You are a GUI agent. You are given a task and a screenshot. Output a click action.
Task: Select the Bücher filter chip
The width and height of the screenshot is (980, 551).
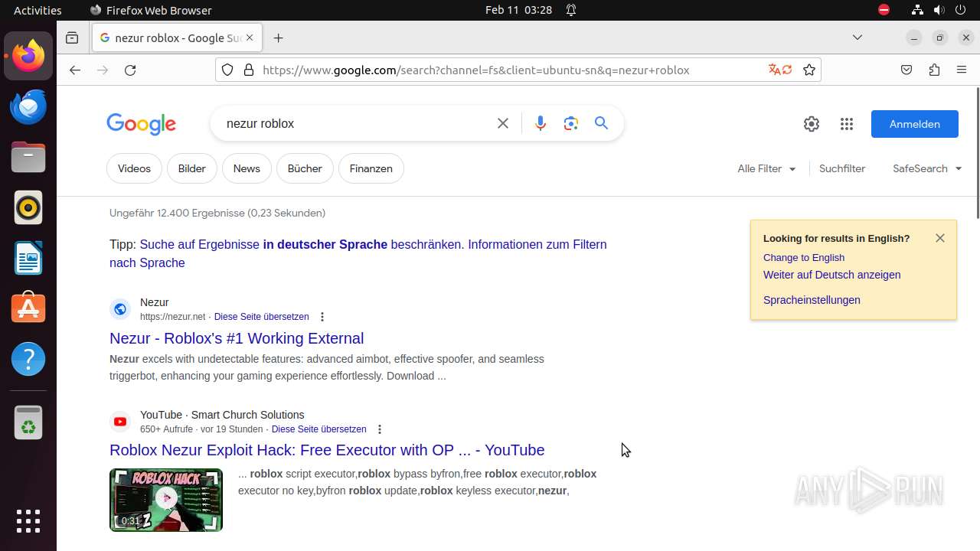[x=305, y=168]
